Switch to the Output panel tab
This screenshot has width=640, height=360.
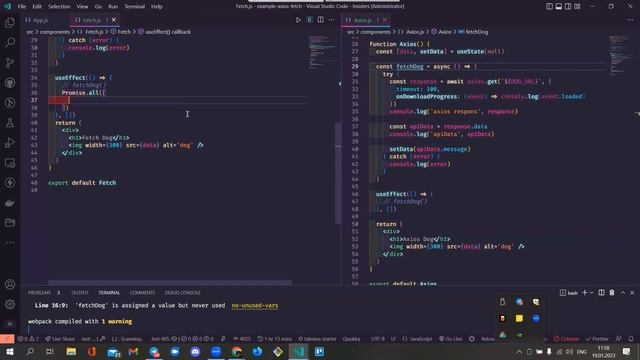point(80,293)
